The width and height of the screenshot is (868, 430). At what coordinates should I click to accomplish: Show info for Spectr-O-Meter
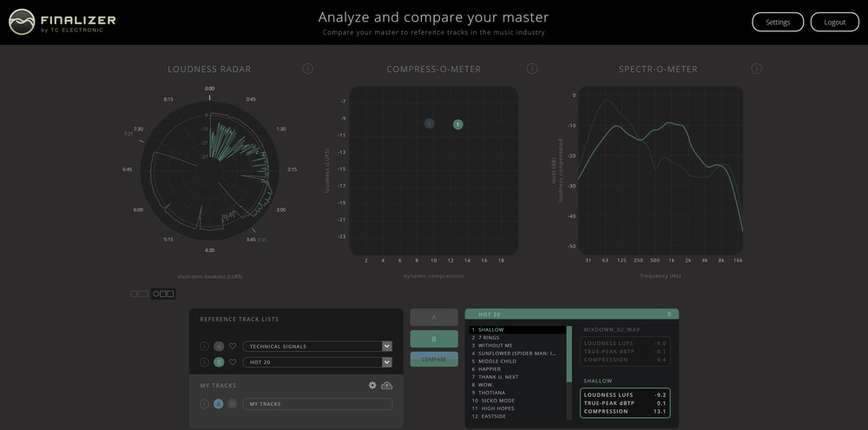click(756, 69)
